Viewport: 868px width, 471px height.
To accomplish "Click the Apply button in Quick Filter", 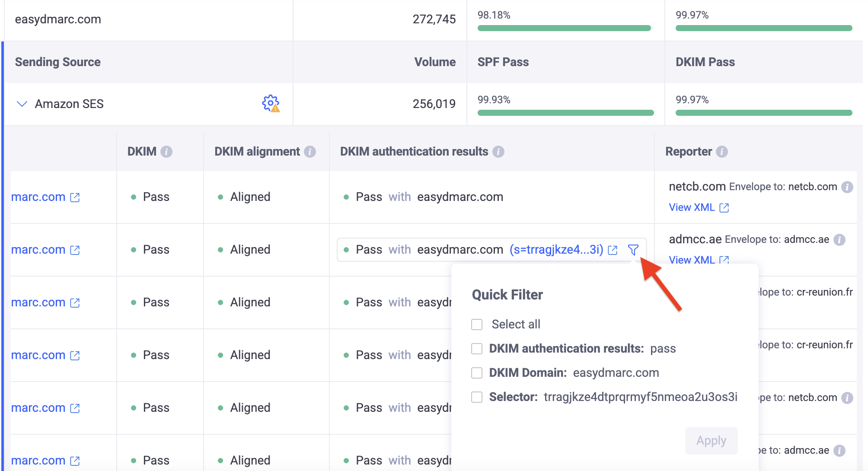I will tap(712, 441).
